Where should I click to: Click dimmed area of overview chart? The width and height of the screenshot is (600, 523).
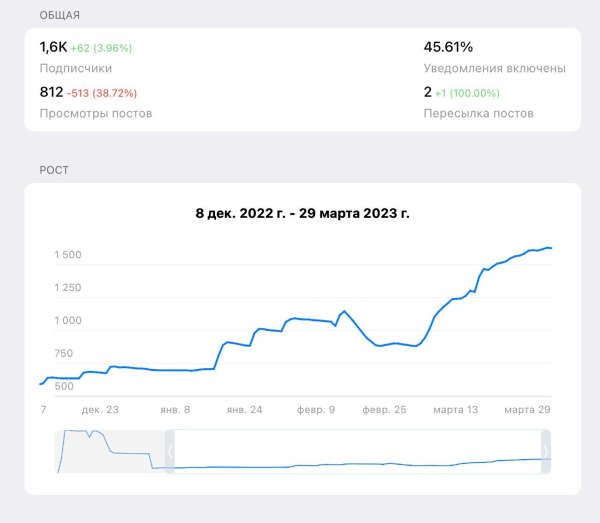pos(110,451)
